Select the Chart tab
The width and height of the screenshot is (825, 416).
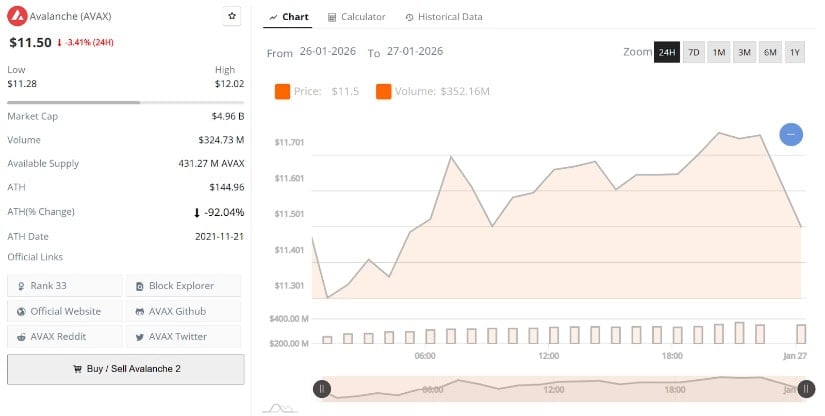pos(289,17)
